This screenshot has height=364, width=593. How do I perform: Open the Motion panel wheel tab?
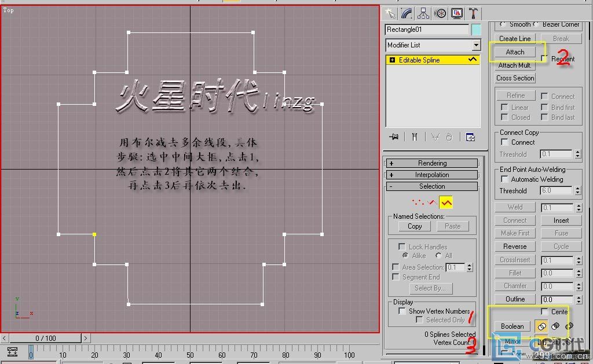440,14
